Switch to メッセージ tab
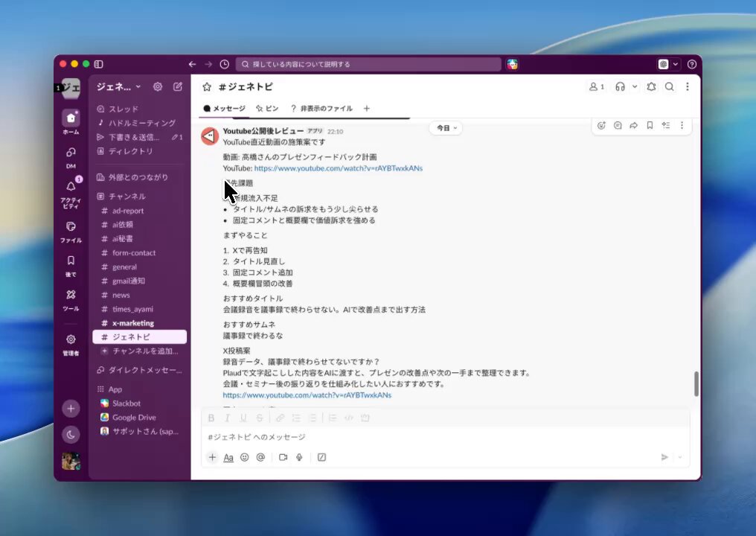The width and height of the screenshot is (756, 536). coord(224,109)
